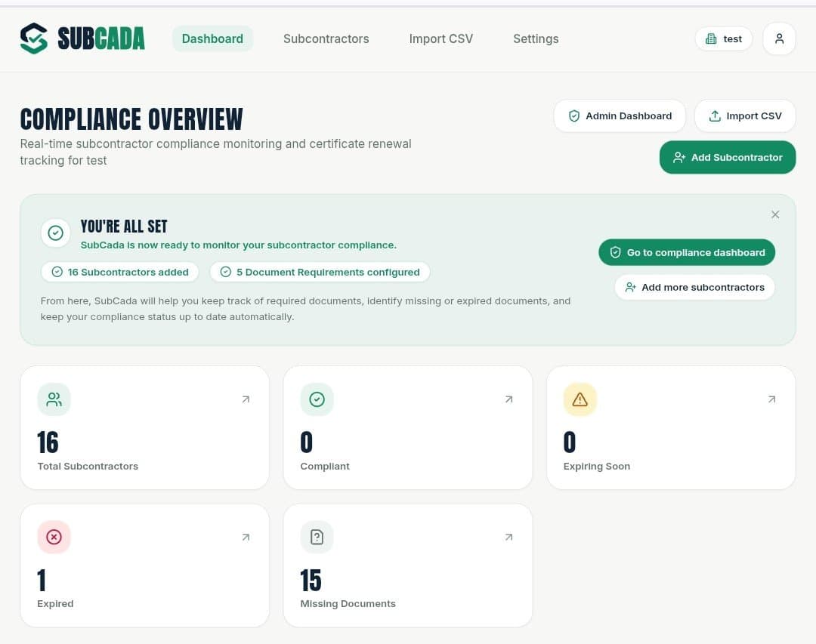Viewport: 816px width, 644px height.
Task: Click Add more subcontractors
Action: [694, 287]
